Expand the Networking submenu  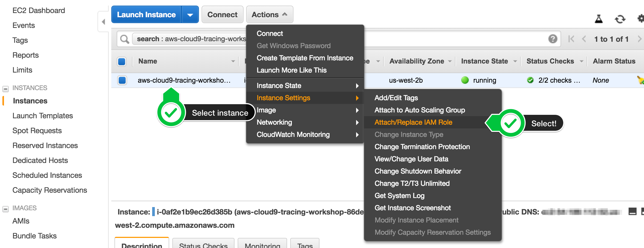point(305,122)
